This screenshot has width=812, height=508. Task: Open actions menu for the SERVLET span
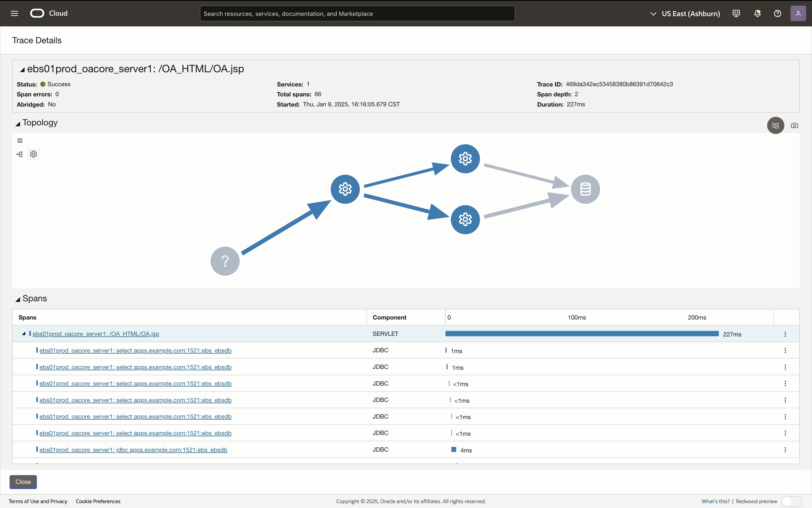click(x=785, y=334)
